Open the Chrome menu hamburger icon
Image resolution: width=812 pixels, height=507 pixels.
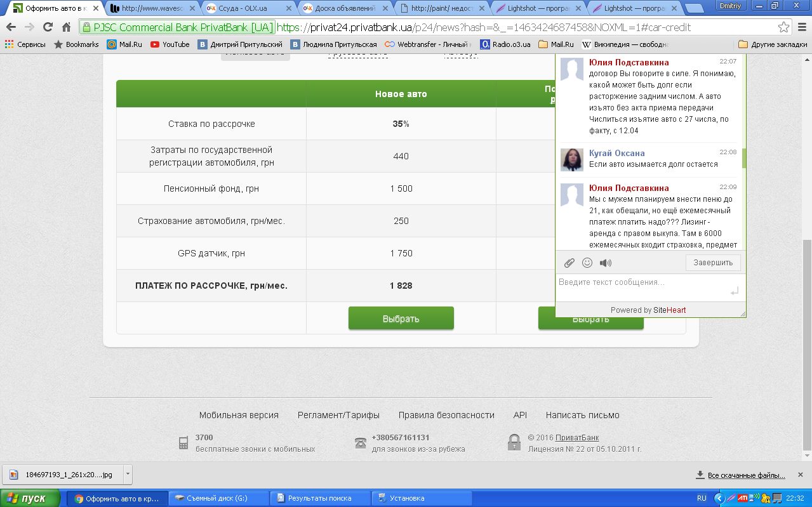(801, 27)
